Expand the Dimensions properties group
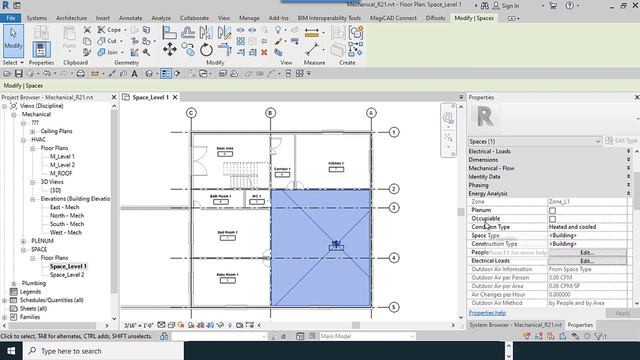Viewport: 640px width, 360px height. (628, 160)
